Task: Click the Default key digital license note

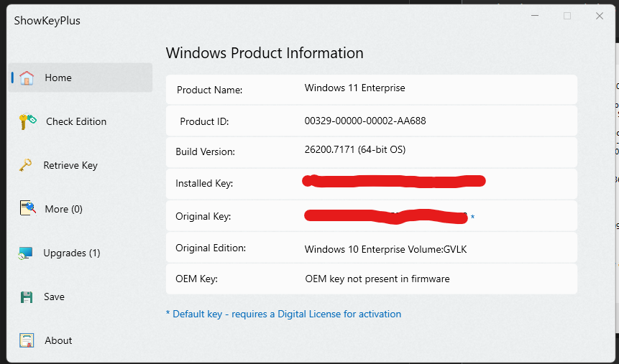Action: (x=283, y=314)
